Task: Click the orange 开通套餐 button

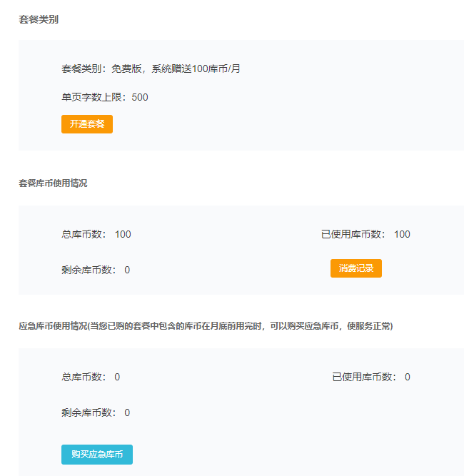Action: click(x=87, y=124)
